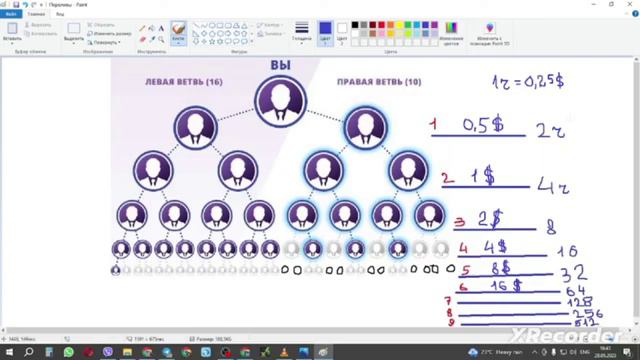Choose the red color swatch
This screenshot has width=640, height=360.
(382, 25)
